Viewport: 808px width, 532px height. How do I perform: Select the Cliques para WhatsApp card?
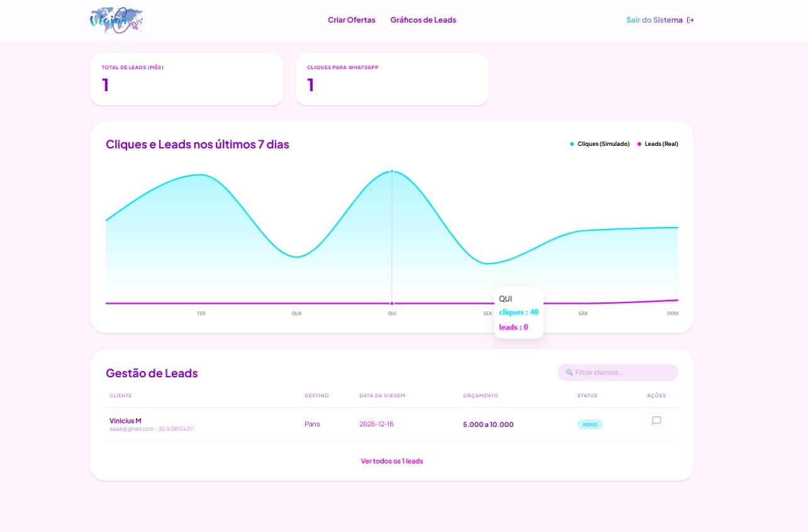click(391, 79)
